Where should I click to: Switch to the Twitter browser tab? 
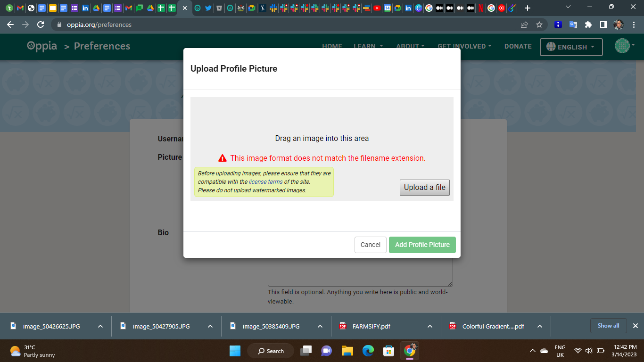[207, 8]
